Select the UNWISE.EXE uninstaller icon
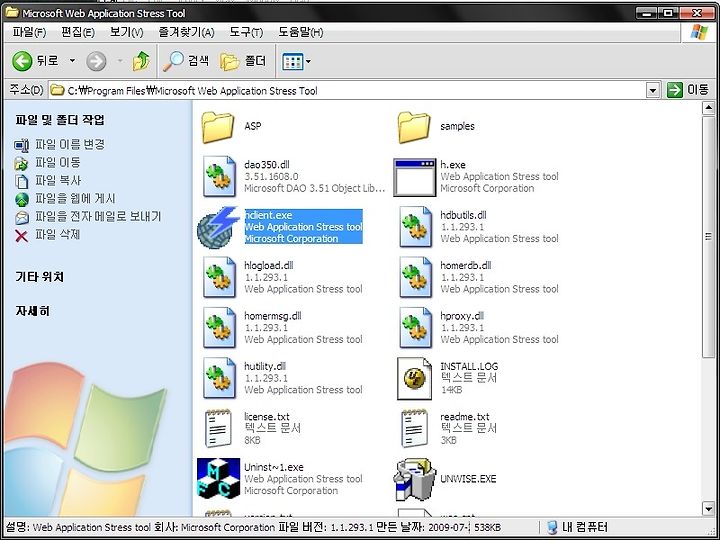The image size is (720, 540). coord(414,479)
